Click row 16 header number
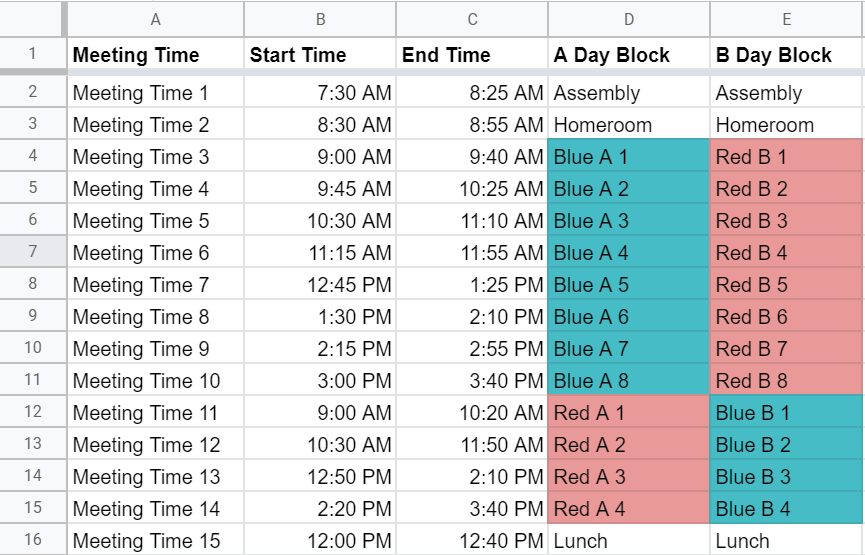The width and height of the screenshot is (865, 555). (33, 541)
